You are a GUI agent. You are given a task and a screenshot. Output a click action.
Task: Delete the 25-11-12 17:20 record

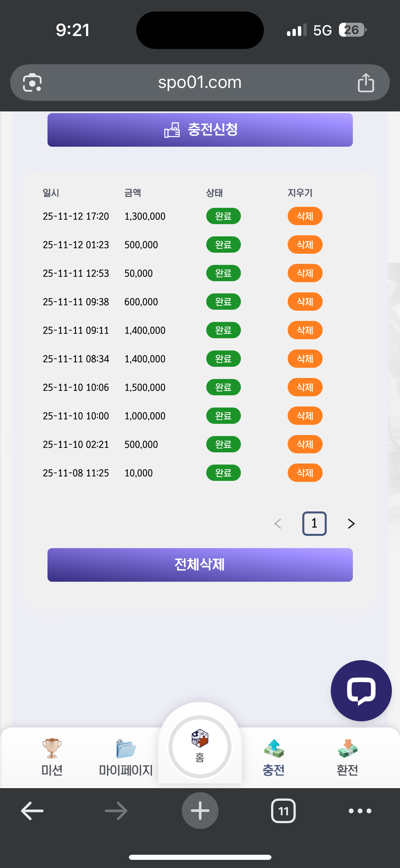point(305,216)
